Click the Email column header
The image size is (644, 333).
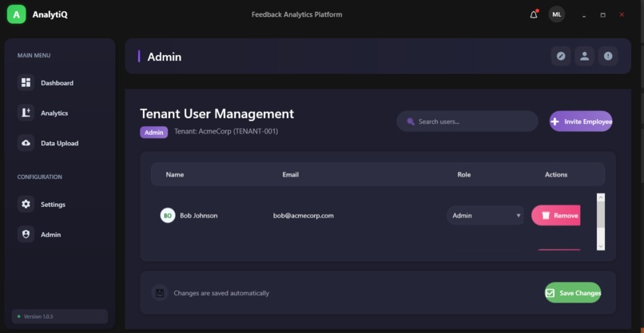click(x=290, y=175)
